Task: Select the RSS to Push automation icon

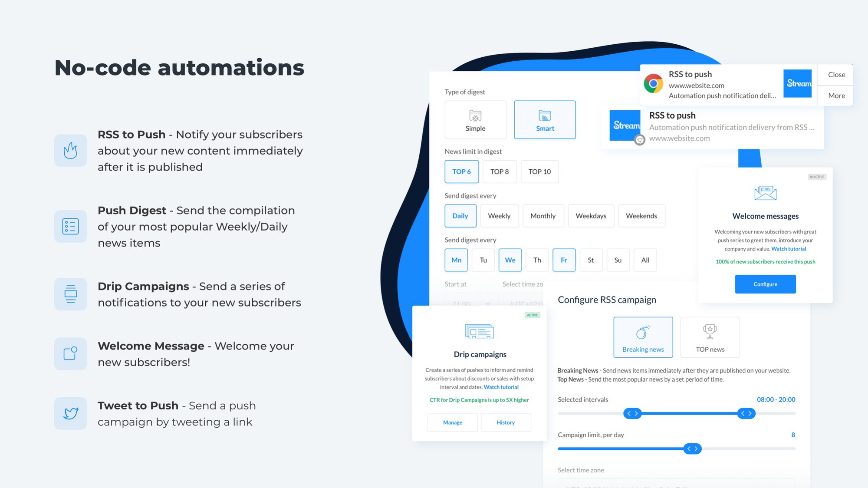Action: pyautogui.click(x=70, y=150)
